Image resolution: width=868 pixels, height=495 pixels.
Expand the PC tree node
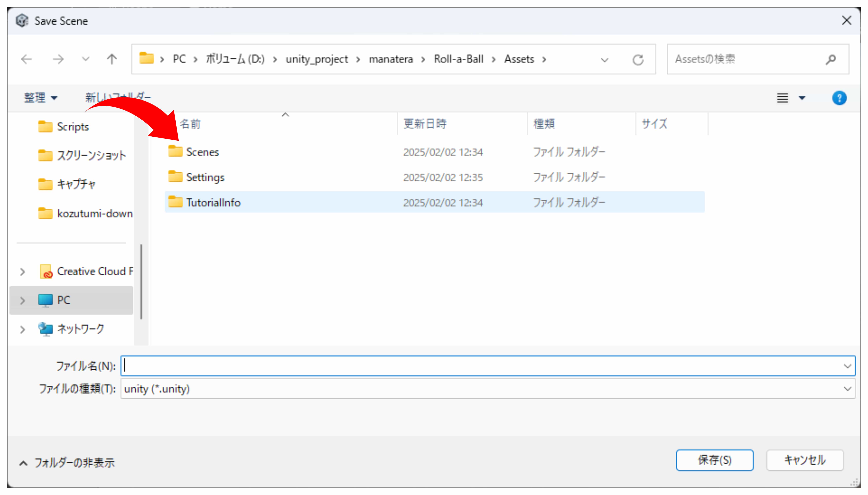click(22, 300)
